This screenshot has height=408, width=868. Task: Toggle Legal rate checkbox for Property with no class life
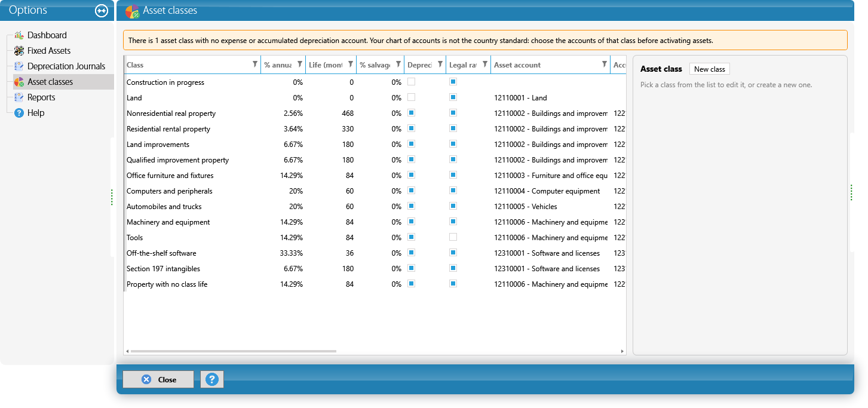pyautogui.click(x=453, y=284)
